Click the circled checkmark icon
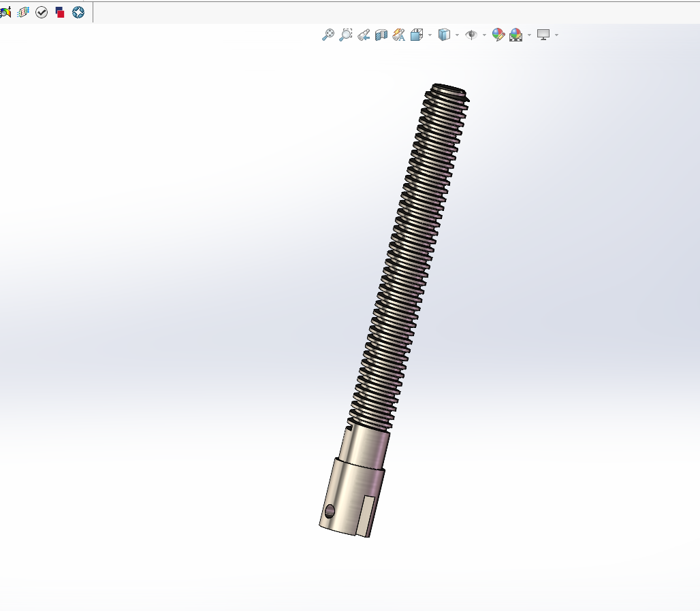This screenshot has height=611, width=700. point(42,12)
